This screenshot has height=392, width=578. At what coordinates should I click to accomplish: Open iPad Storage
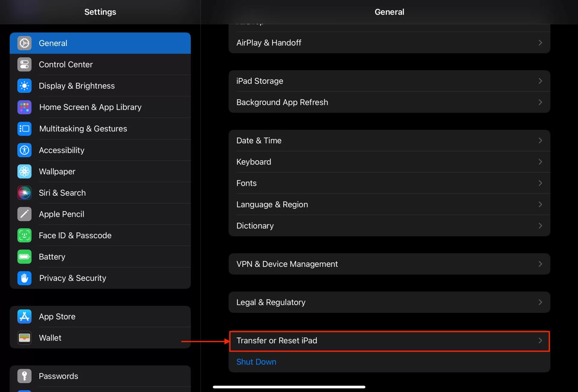pos(389,81)
